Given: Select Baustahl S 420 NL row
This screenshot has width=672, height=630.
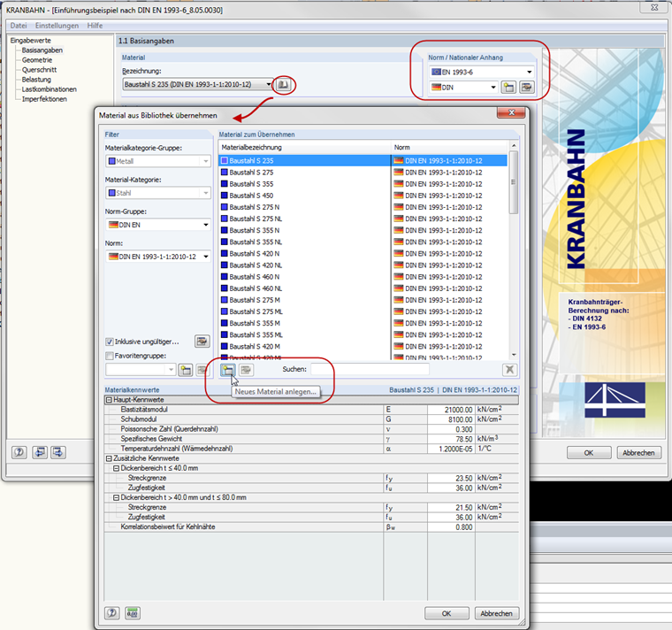Looking at the screenshot, I should click(363, 265).
